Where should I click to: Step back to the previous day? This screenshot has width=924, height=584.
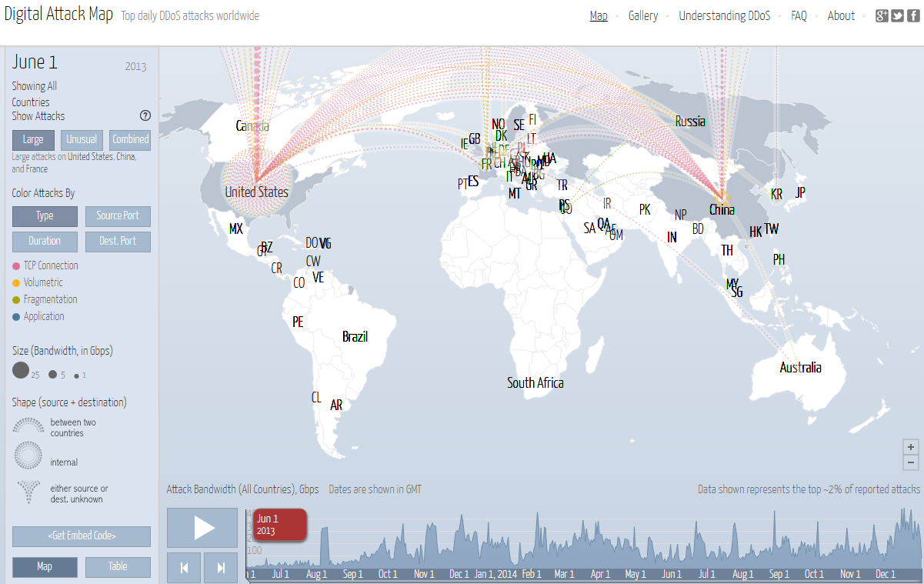[x=184, y=568]
